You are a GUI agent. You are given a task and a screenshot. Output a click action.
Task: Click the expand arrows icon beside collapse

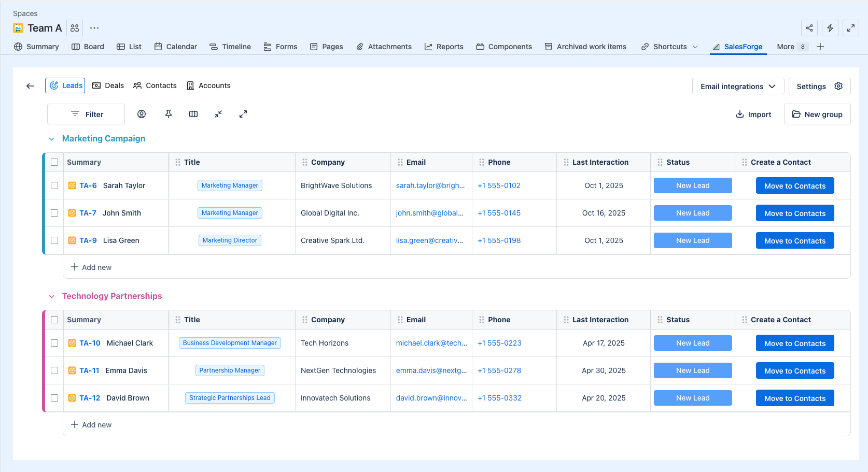[243, 114]
